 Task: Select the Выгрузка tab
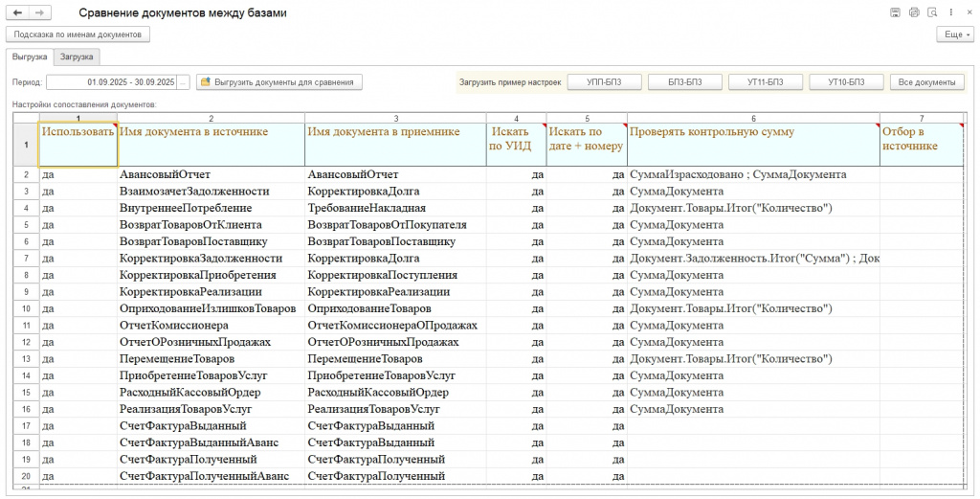click(30, 57)
